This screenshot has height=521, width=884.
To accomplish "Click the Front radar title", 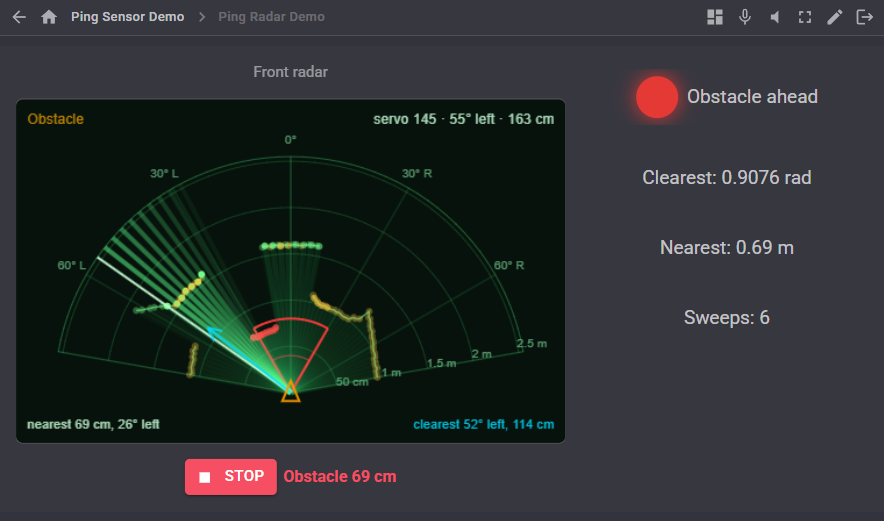I will pyautogui.click(x=290, y=72).
